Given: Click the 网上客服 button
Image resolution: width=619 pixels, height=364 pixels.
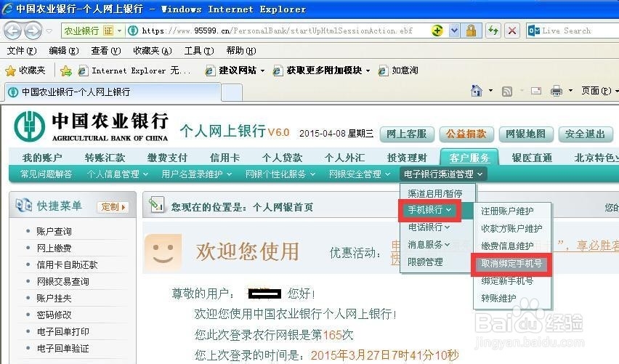Looking at the screenshot, I should pos(407,134).
